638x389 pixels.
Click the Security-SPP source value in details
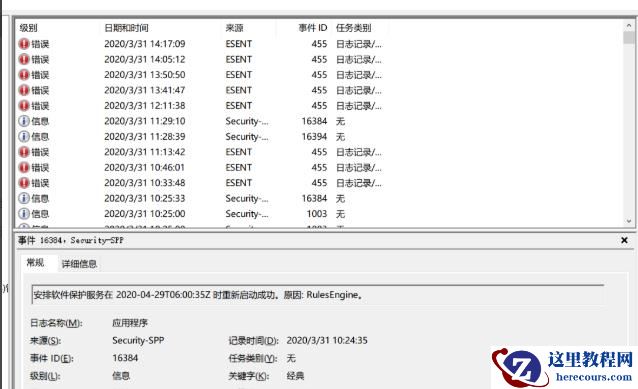138,341
